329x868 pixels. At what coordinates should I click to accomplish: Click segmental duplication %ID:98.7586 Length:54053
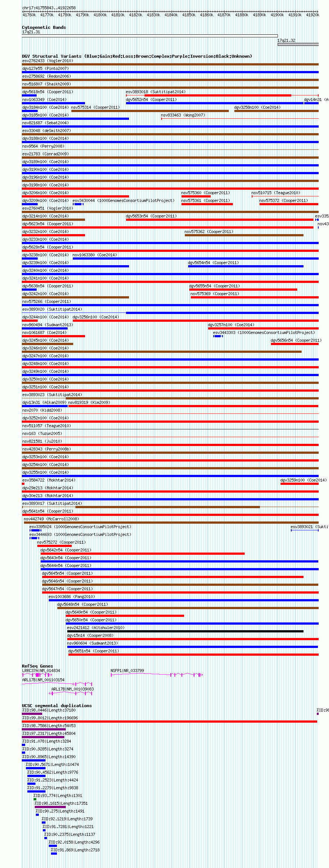coord(49,726)
